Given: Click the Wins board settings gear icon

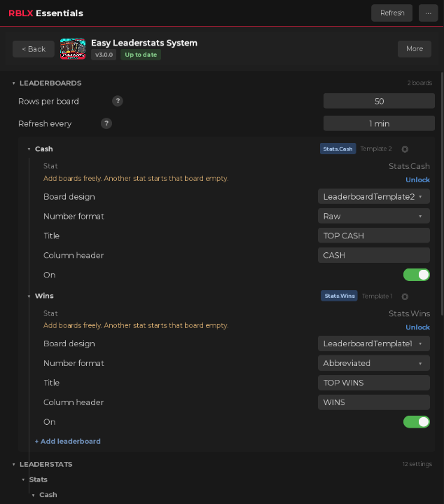Looking at the screenshot, I should (x=405, y=297).
